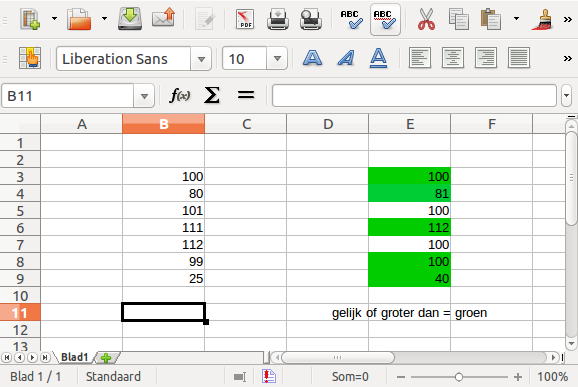This screenshot has height=387, width=578.
Task: Click into the formula input line
Action: pyautogui.click(x=414, y=96)
